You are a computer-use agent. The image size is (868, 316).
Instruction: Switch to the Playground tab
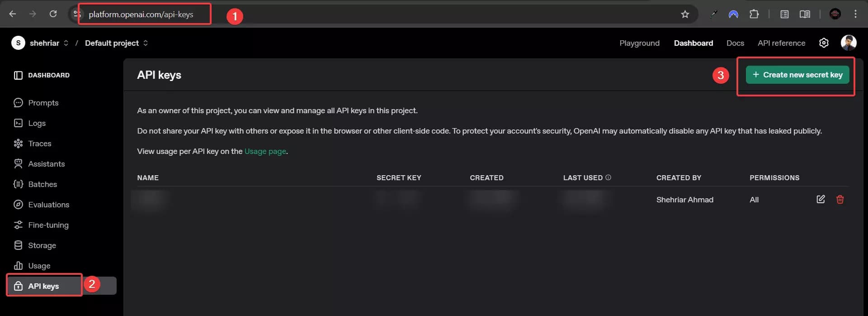pos(639,43)
